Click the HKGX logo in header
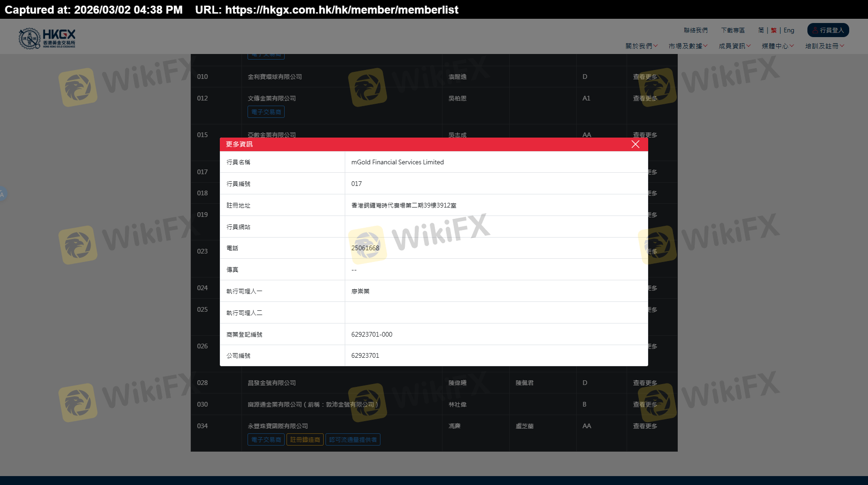Viewport: 868px width, 485px height. (x=47, y=38)
